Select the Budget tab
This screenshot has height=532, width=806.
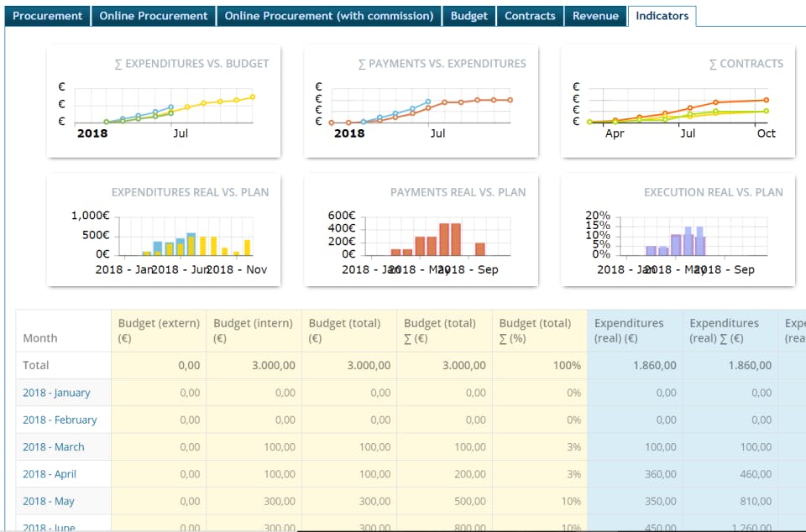pos(468,16)
